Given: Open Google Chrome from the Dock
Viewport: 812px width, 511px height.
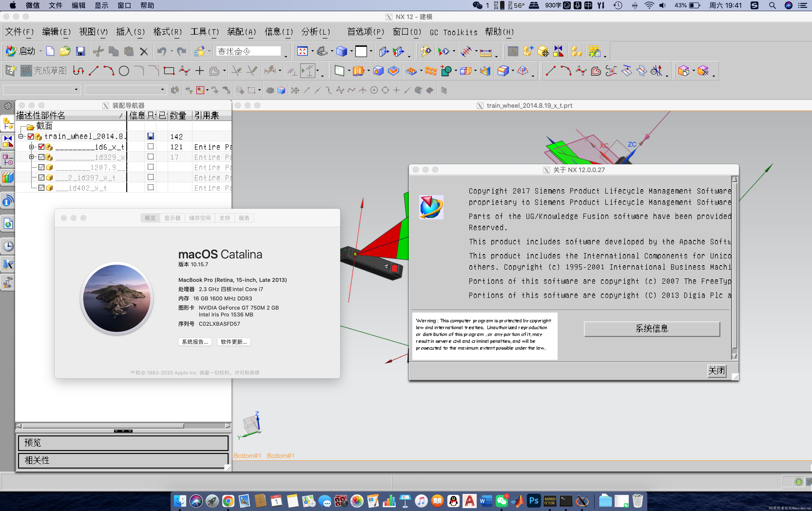Looking at the screenshot, I should (228, 501).
